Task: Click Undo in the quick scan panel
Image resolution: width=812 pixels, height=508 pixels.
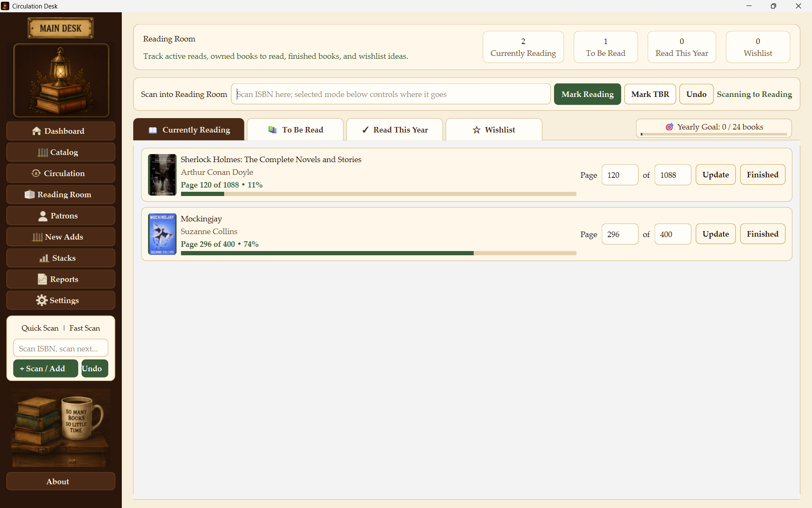Action: 95,368
